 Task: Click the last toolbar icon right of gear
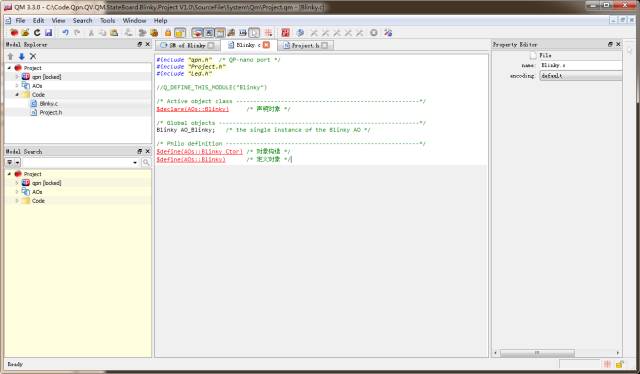(388, 33)
